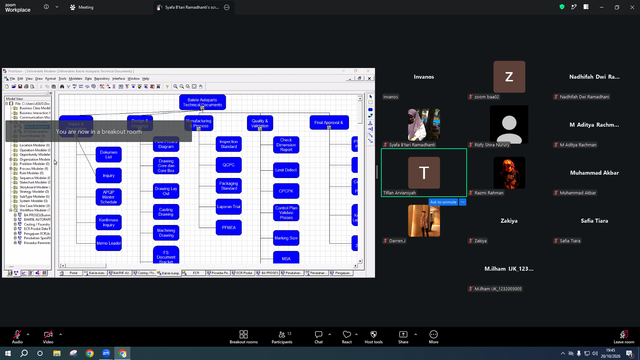Click Open folder icon in shared toolbar
The width and height of the screenshot is (640, 360).
13,87
